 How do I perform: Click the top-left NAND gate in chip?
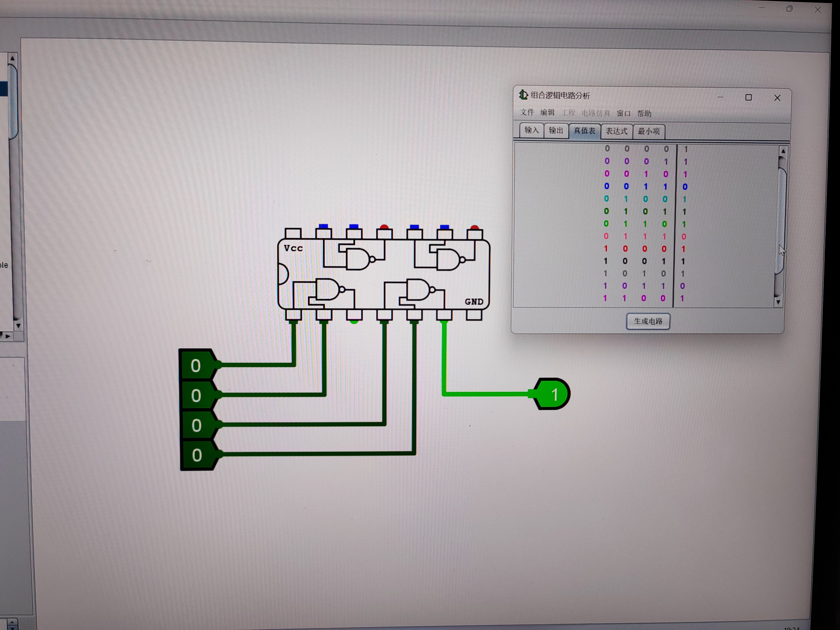(x=358, y=259)
